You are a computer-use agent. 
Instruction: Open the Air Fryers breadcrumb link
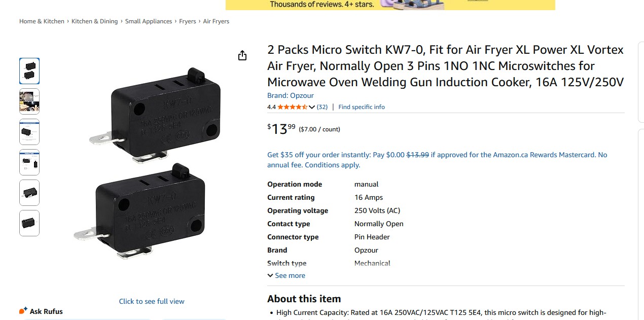[216, 21]
